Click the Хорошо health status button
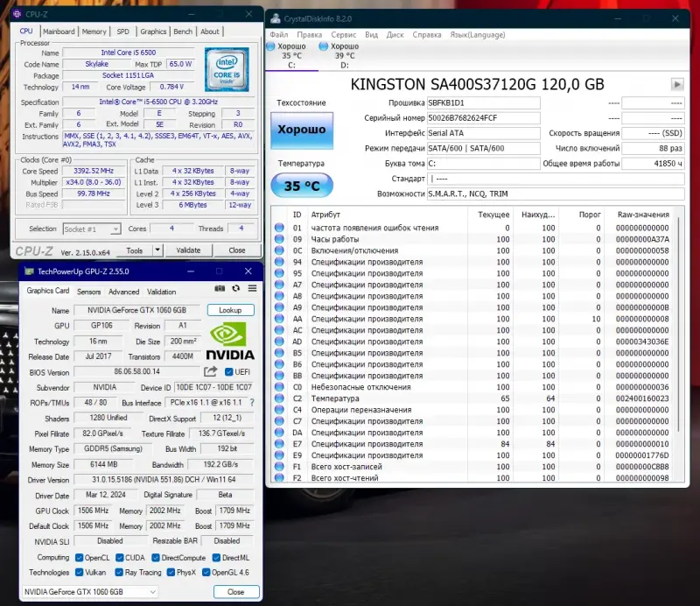 click(x=302, y=130)
